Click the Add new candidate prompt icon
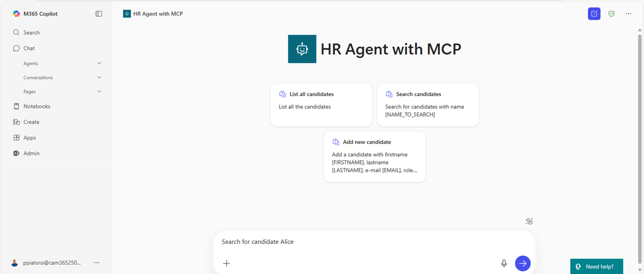The image size is (644, 274). coord(336,142)
